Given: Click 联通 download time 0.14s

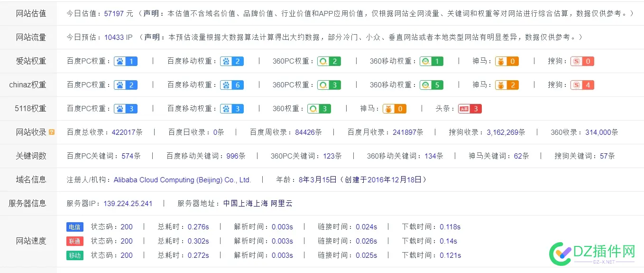Looking at the screenshot, I should pos(448,241).
